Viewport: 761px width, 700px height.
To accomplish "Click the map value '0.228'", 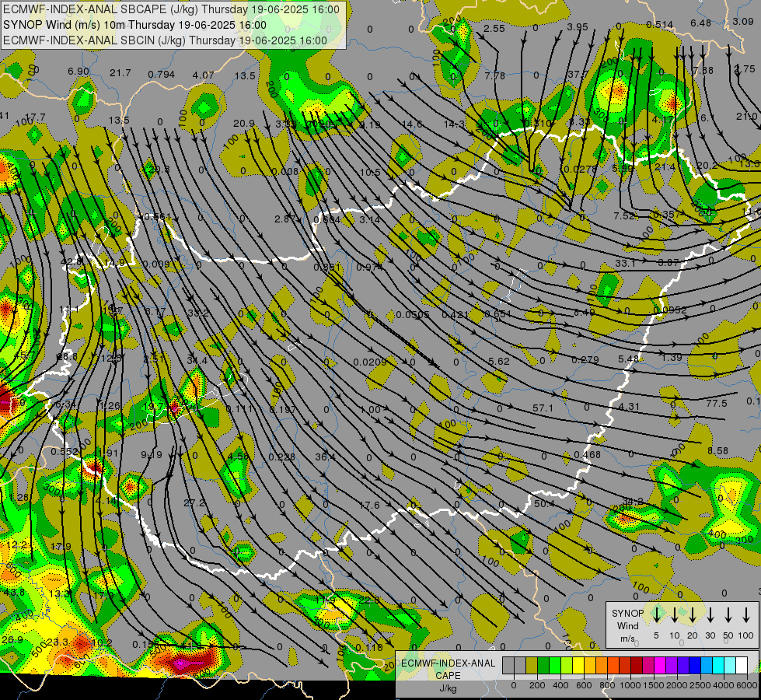I will coord(281,457).
